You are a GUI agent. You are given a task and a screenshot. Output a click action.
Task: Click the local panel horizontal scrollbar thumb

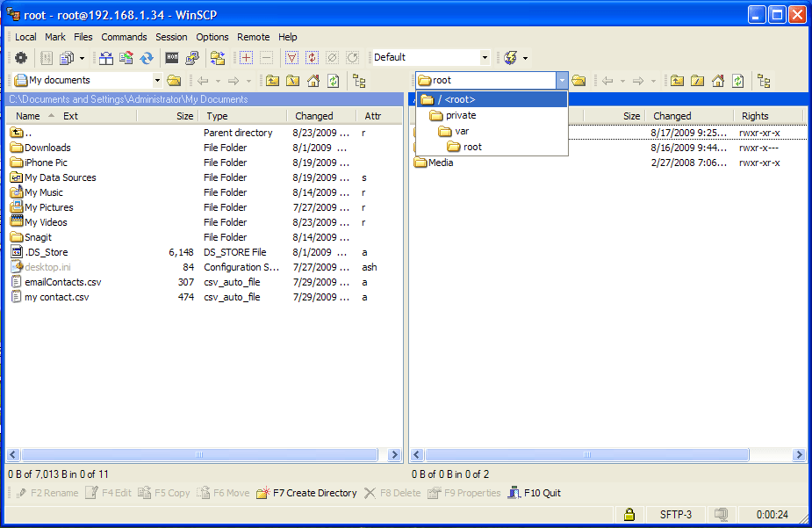[199, 455]
